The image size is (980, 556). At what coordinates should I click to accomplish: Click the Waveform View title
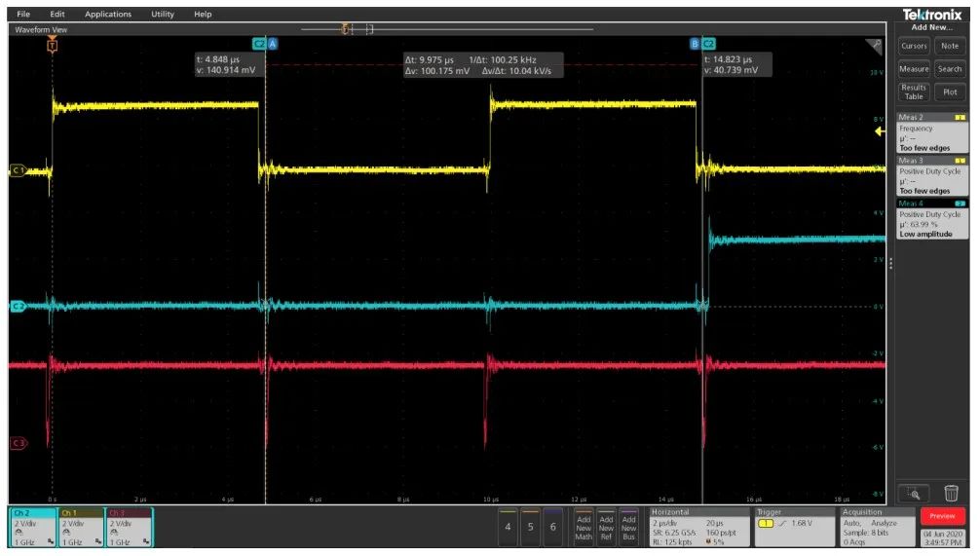coord(41,29)
